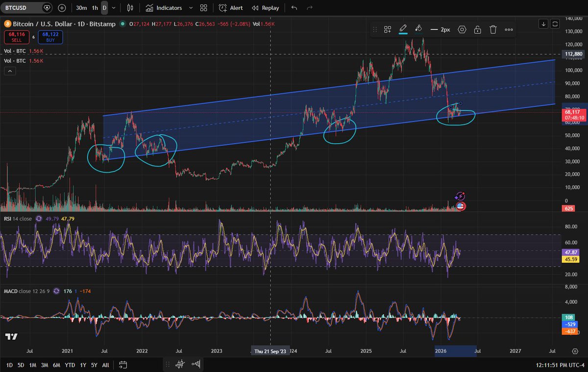This screenshot has width=588, height=372.
Task: Select the 5D date range
Action: click(x=21, y=365)
